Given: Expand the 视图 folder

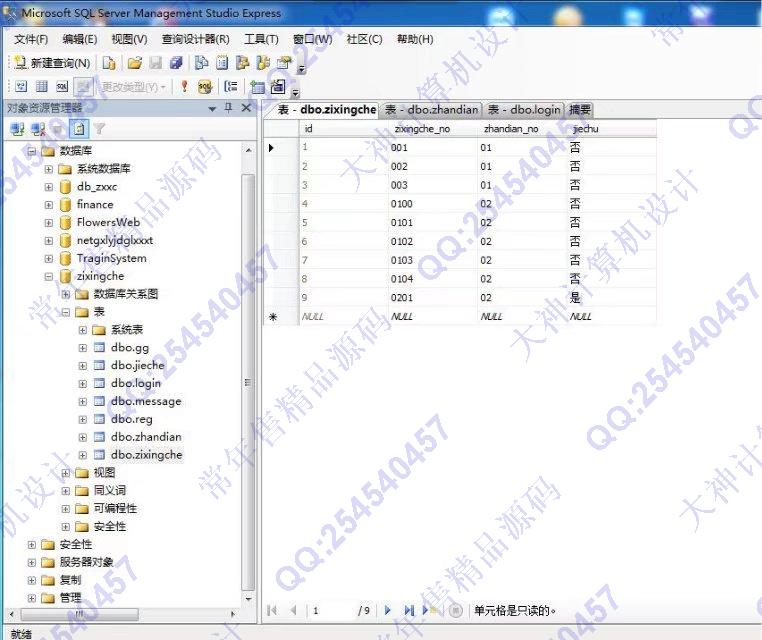Looking at the screenshot, I should [x=66, y=473].
